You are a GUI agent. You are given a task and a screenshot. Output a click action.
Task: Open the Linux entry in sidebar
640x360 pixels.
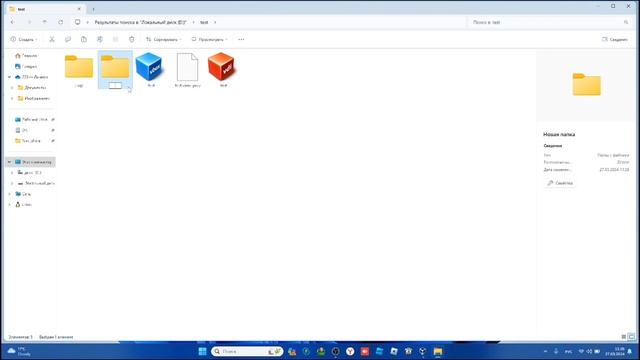pos(23,204)
